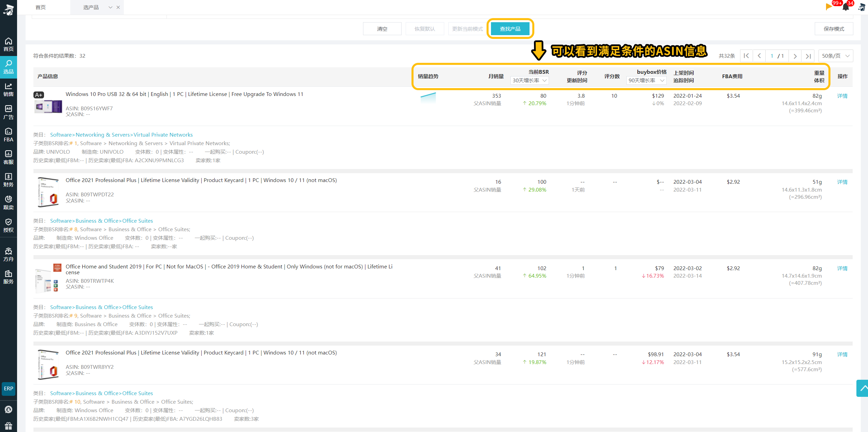Open the Virtual Private Networks category link
Image resolution: width=868 pixels, height=432 pixels.
pyautogui.click(x=163, y=135)
